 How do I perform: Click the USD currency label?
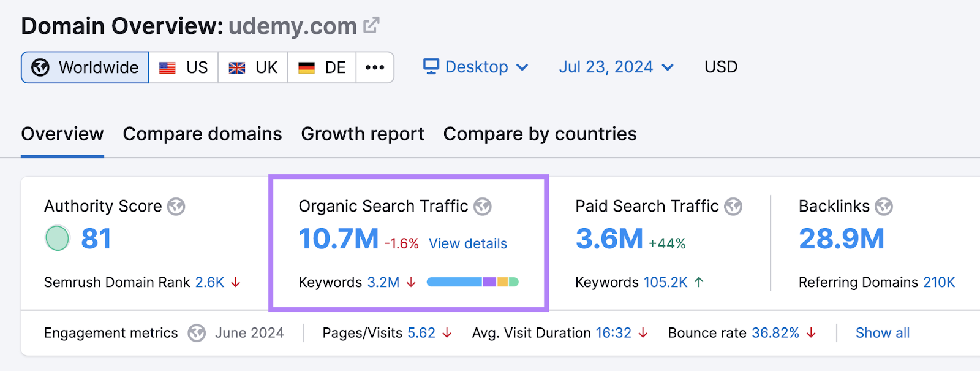tap(721, 67)
